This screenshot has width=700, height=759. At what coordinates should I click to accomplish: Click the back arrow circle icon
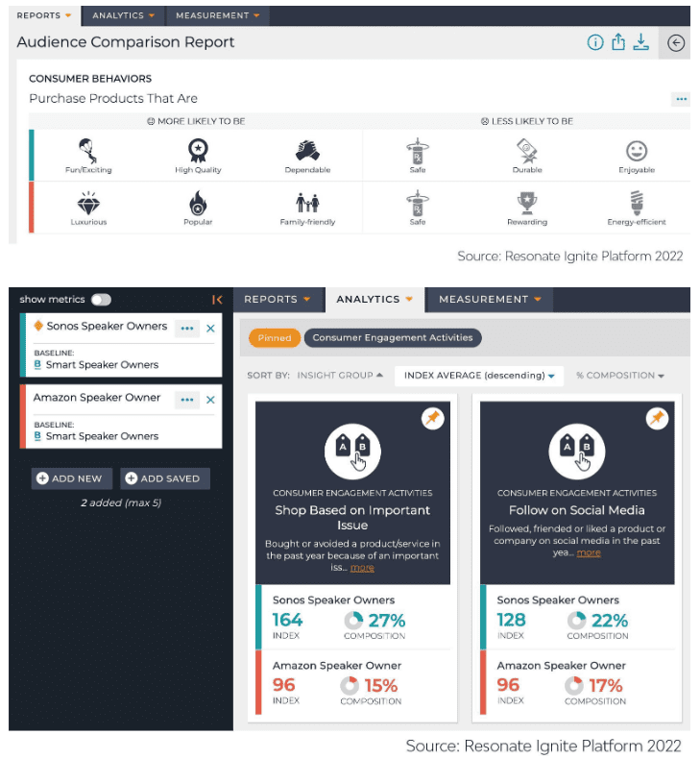click(x=676, y=43)
